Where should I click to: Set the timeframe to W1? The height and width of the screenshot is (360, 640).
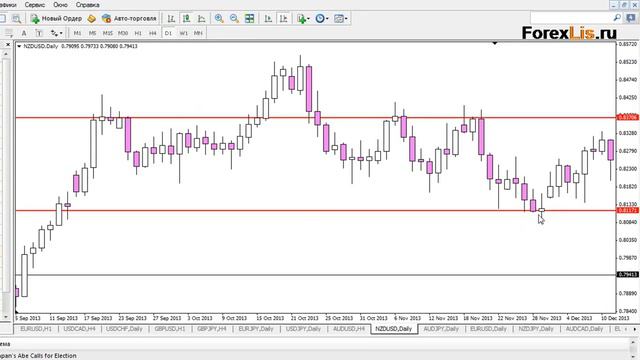(184, 33)
